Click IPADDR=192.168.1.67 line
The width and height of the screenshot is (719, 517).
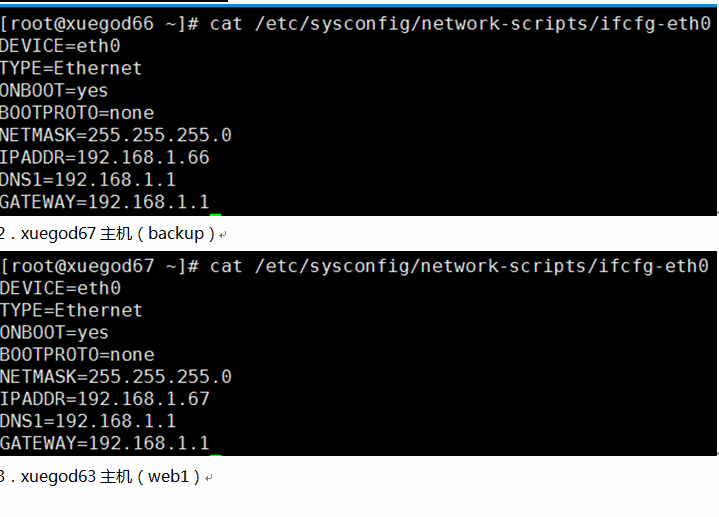(x=105, y=399)
